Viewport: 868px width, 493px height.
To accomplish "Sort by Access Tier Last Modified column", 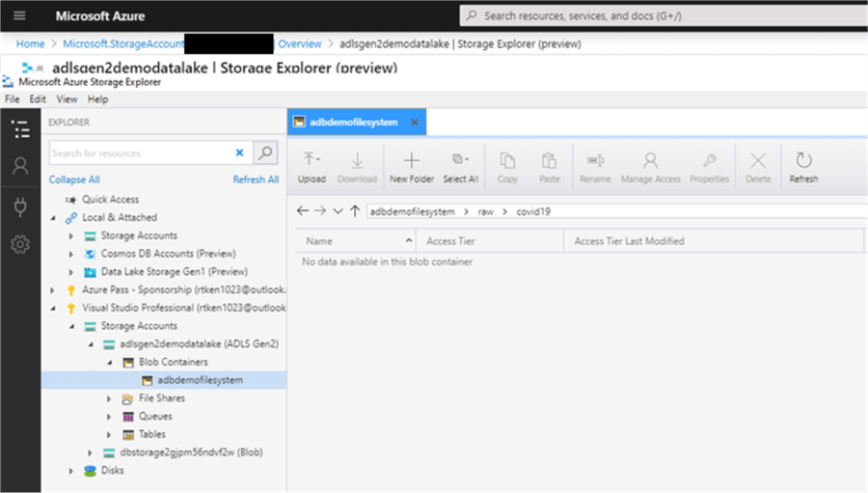I will 714,241.
